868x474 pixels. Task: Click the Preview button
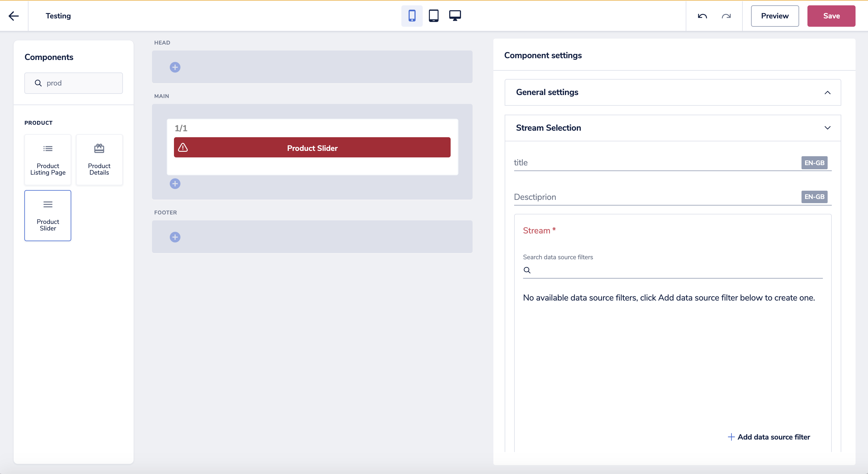[x=774, y=16]
